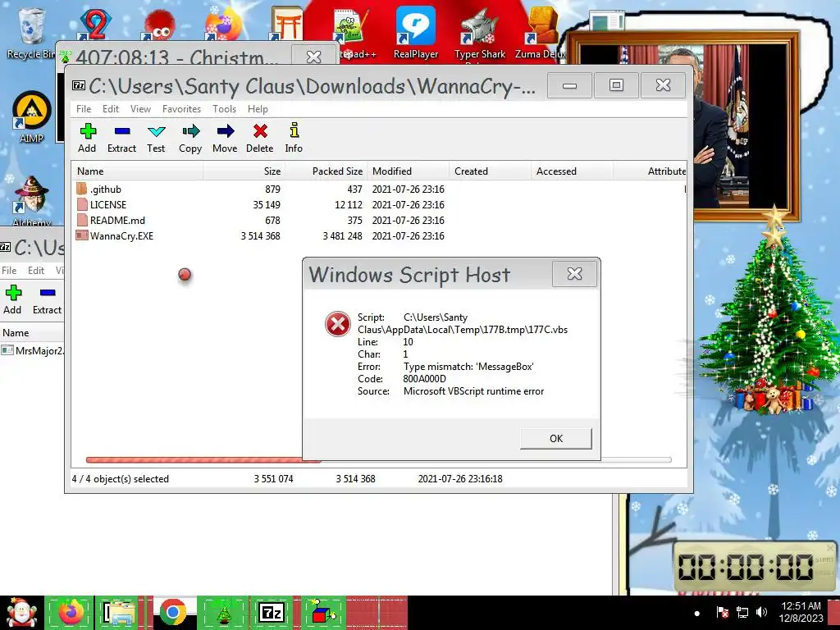
Task: Click the Santa Start button in taskbar
Action: point(21,613)
